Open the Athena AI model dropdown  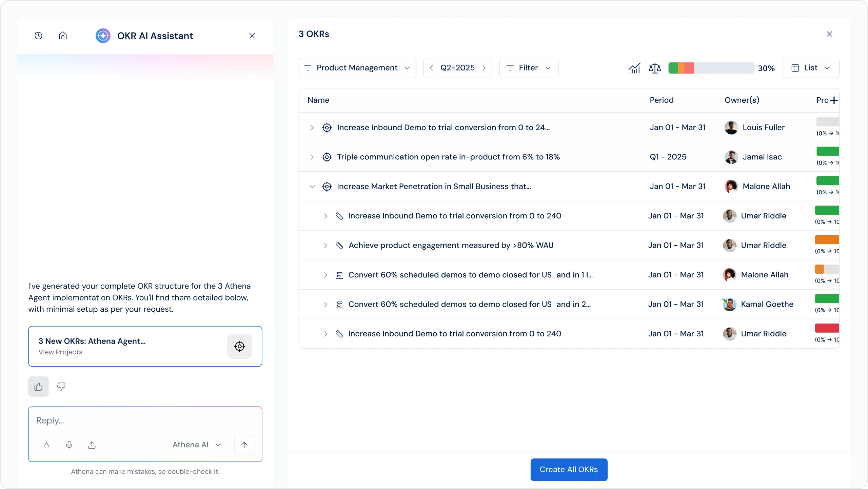point(197,445)
